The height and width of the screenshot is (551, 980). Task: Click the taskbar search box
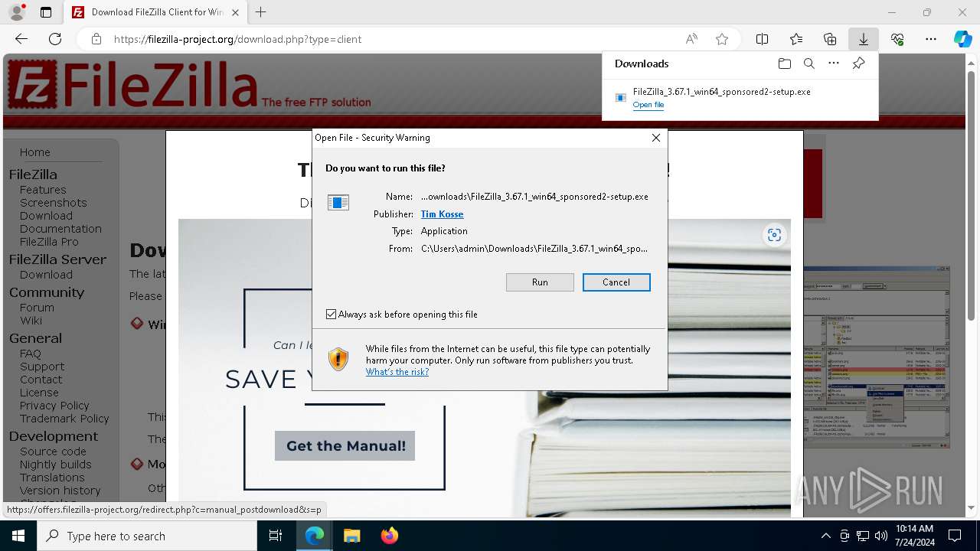coord(147,536)
